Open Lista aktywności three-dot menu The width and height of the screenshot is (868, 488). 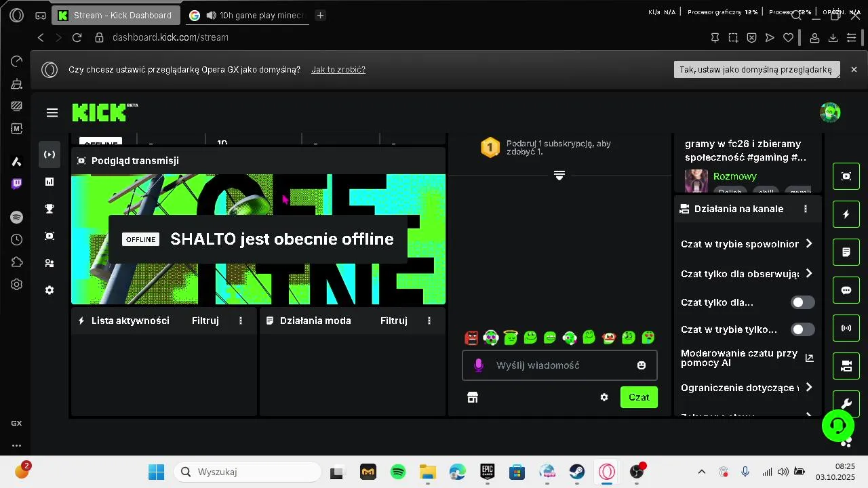(241, 321)
